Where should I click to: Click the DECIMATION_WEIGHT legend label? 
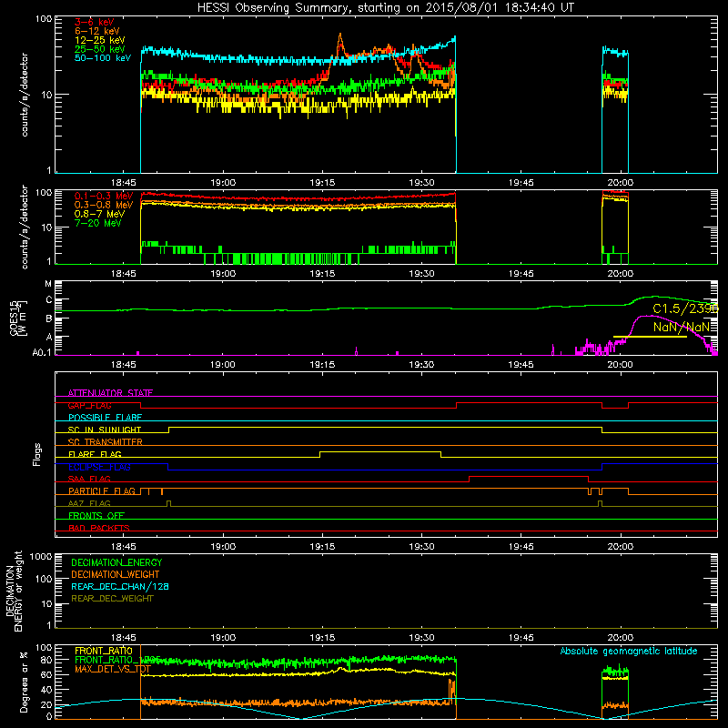pyautogui.click(x=116, y=575)
